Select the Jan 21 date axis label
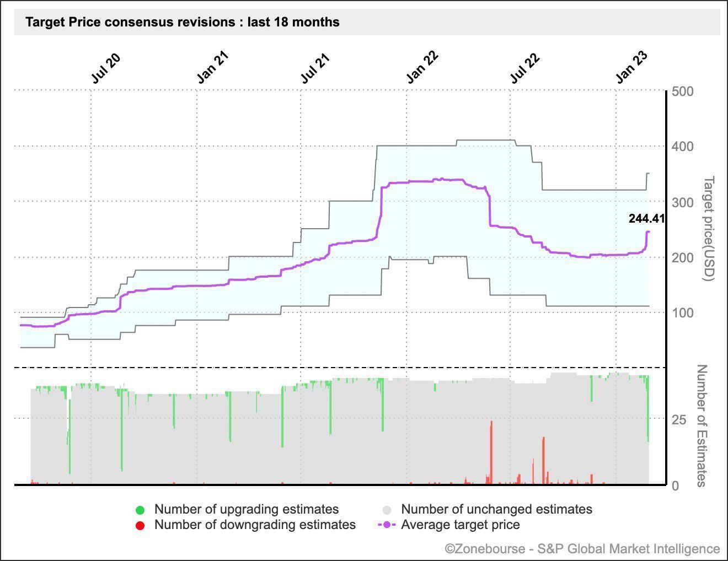 [212, 68]
